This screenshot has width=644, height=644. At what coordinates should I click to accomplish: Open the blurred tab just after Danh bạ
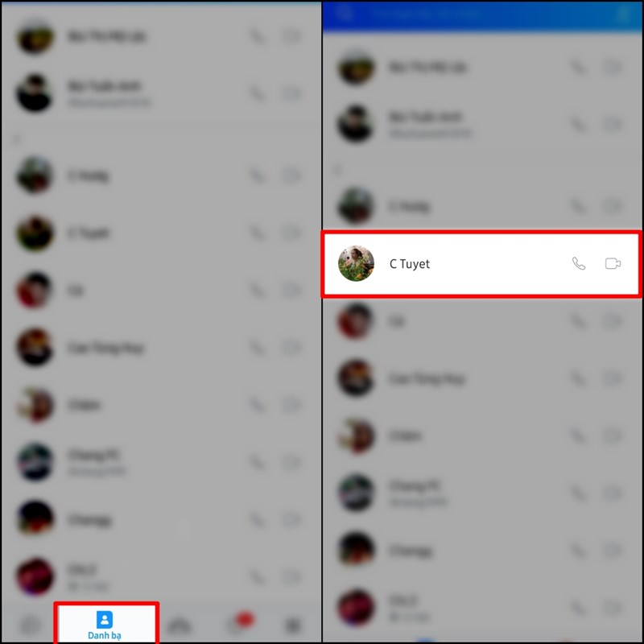pyautogui.click(x=180, y=626)
